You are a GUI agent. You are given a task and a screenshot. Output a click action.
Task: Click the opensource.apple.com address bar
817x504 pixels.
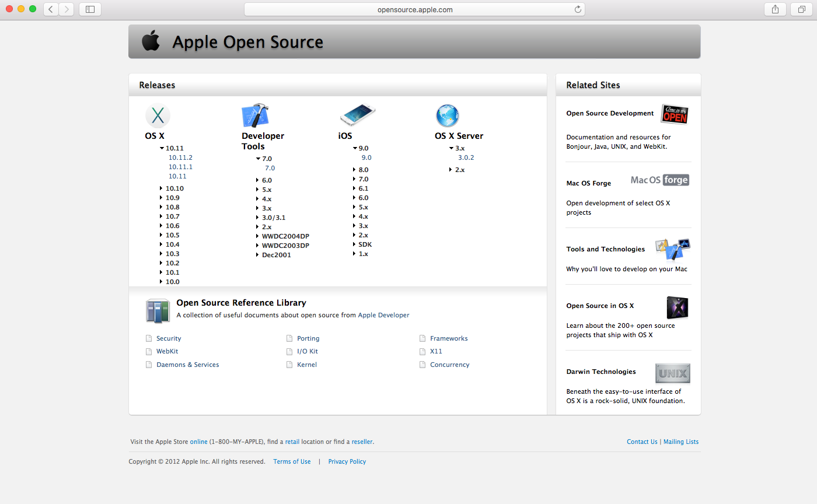(414, 9)
